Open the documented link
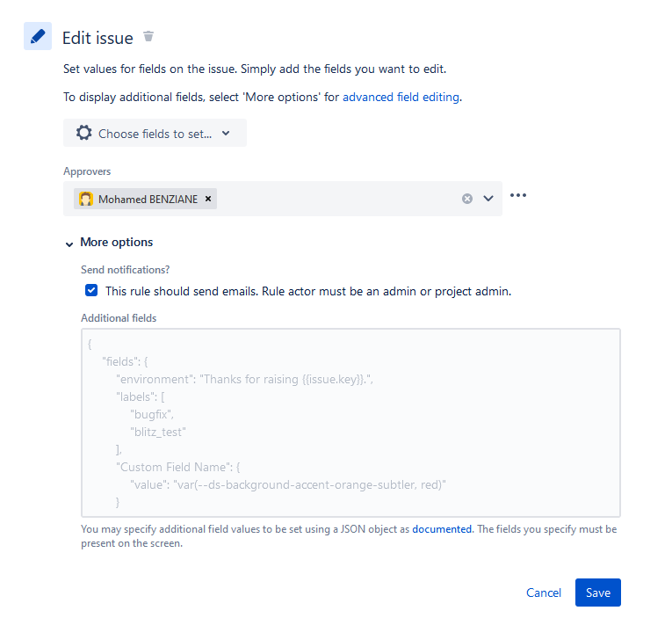This screenshot has width=672, height=618. coord(442,529)
